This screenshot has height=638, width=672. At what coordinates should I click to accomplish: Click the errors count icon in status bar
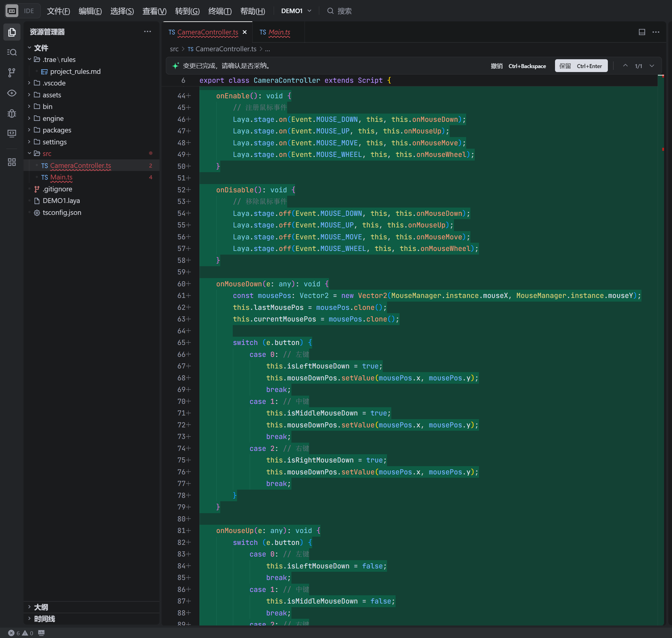click(12, 633)
